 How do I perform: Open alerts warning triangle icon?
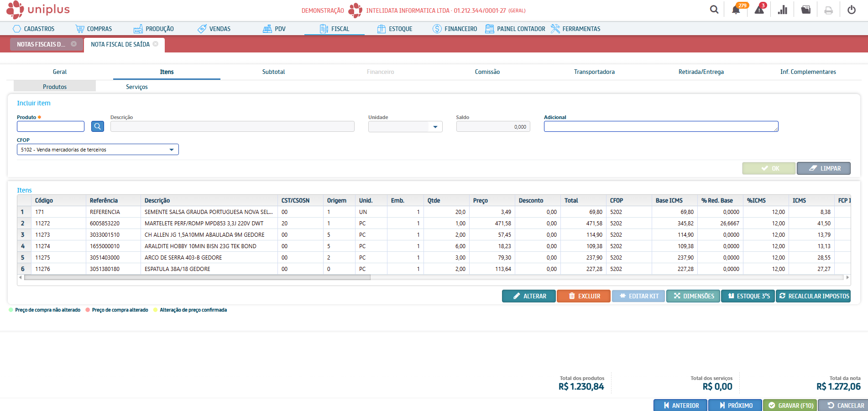[x=759, y=10]
